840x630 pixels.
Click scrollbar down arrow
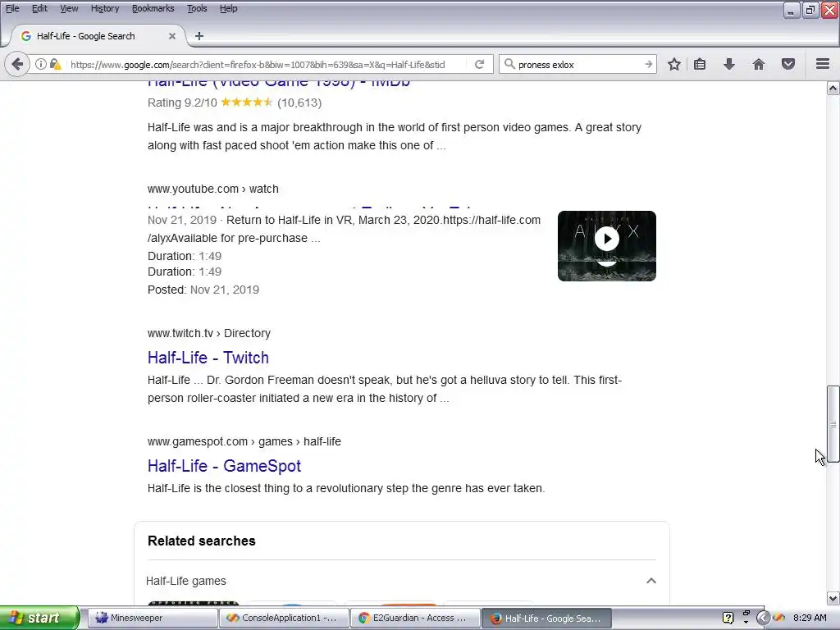point(833,598)
